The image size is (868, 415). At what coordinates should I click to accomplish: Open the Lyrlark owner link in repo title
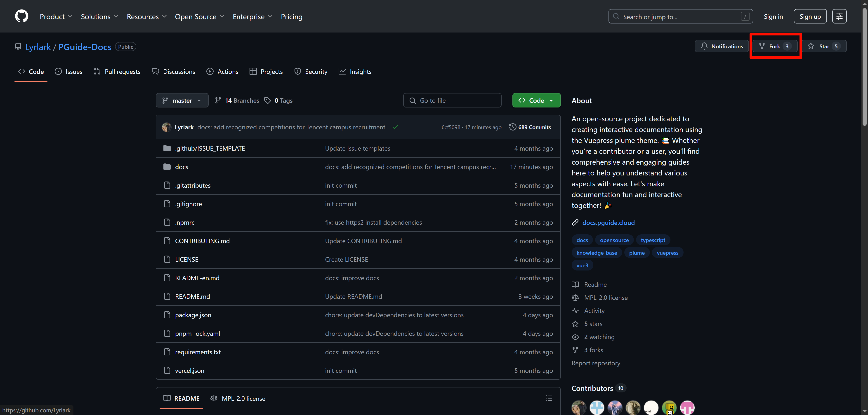point(38,47)
